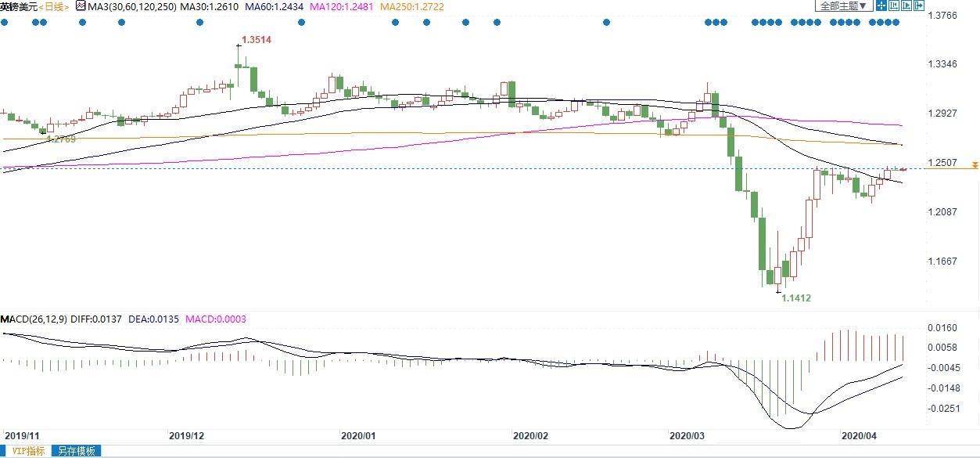
Task: Switch to the VIP指标 tab
Action: pos(26,451)
